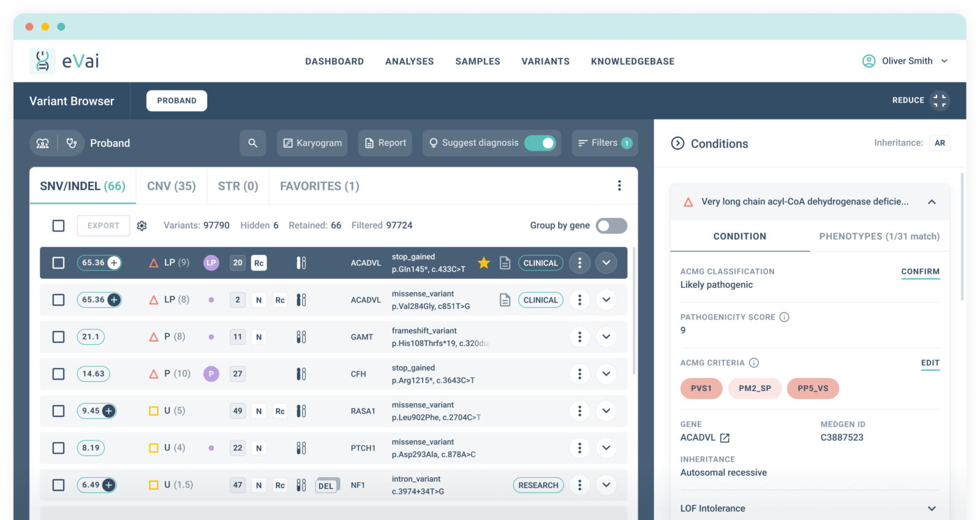Viewport: 980px width, 520px height.
Task: Open the variant search magnifier
Action: tap(253, 143)
